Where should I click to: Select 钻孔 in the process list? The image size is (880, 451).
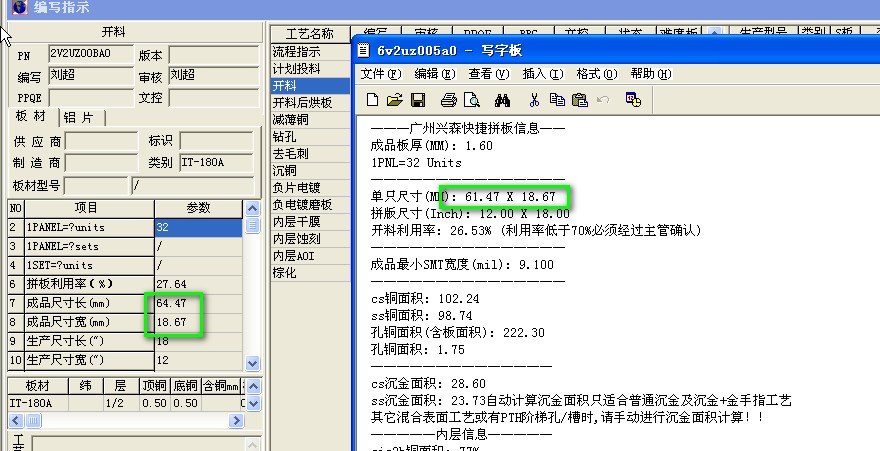pos(310,137)
